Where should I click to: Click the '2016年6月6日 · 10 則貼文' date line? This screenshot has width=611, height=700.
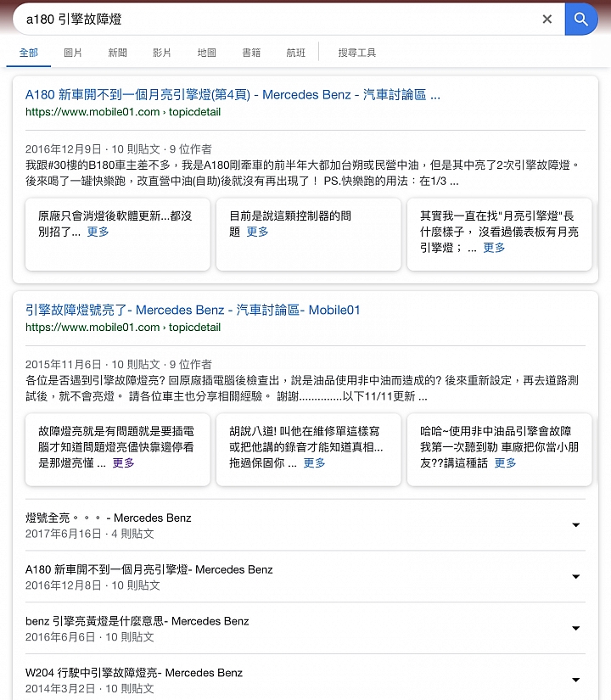[x=90, y=637]
